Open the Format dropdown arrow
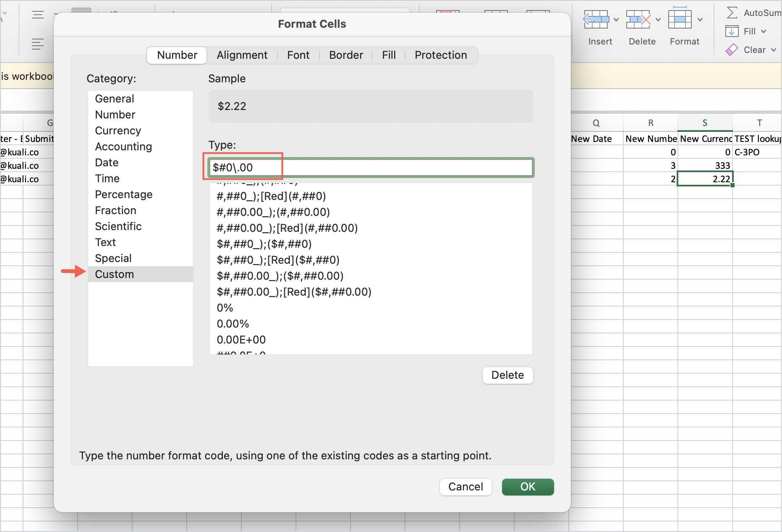The height and width of the screenshot is (532, 782). pos(699,19)
